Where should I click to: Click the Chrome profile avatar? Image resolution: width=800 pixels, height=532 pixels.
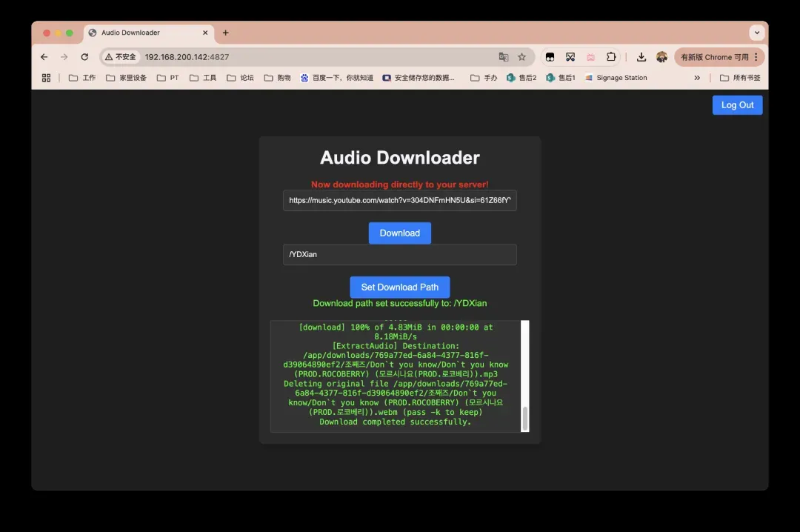661,57
